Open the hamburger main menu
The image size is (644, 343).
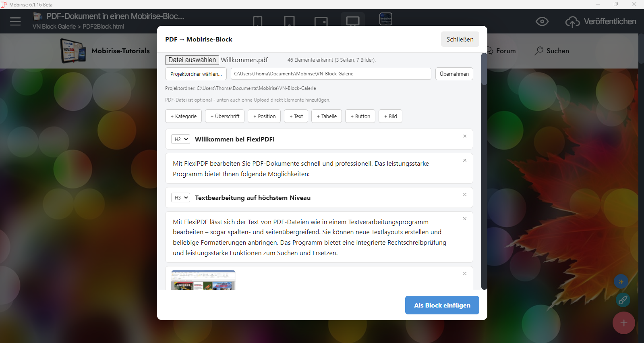(x=15, y=21)
